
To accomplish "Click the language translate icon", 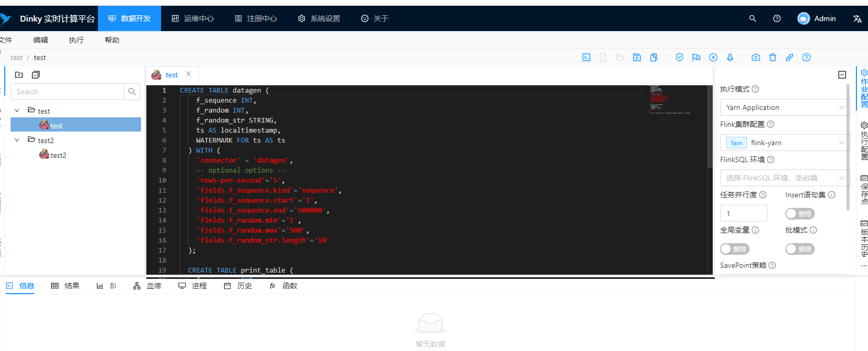I will 857,18.
